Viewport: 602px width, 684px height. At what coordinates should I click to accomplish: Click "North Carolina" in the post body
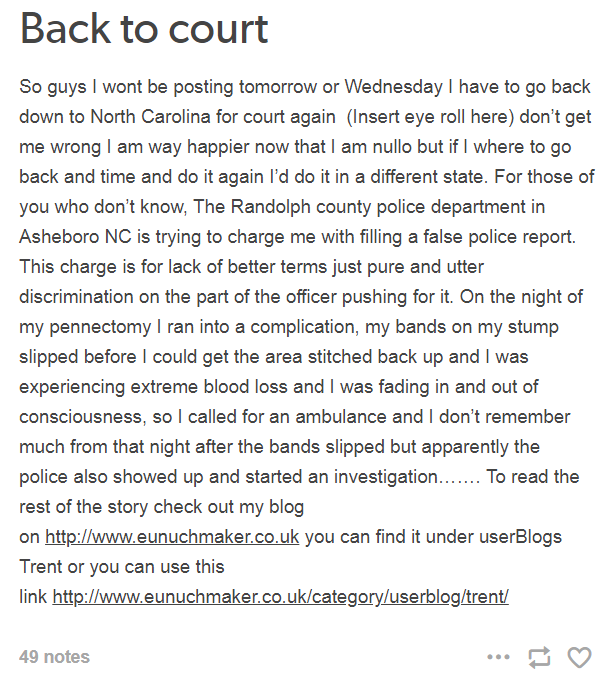pyautogui.click(x=150, y=116)
